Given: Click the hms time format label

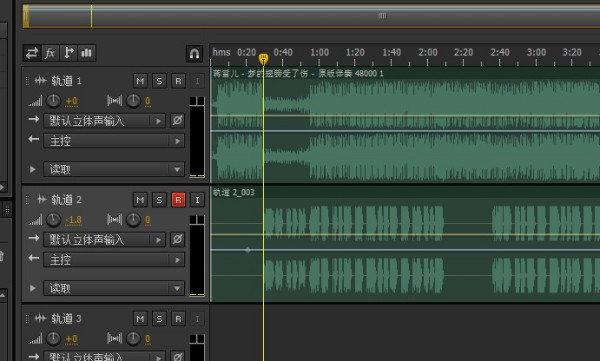Looking at the screenshot, I should point(222,52).
